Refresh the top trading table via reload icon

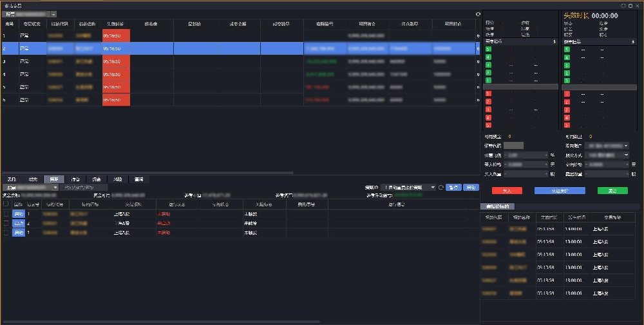[x=478, y=14]
